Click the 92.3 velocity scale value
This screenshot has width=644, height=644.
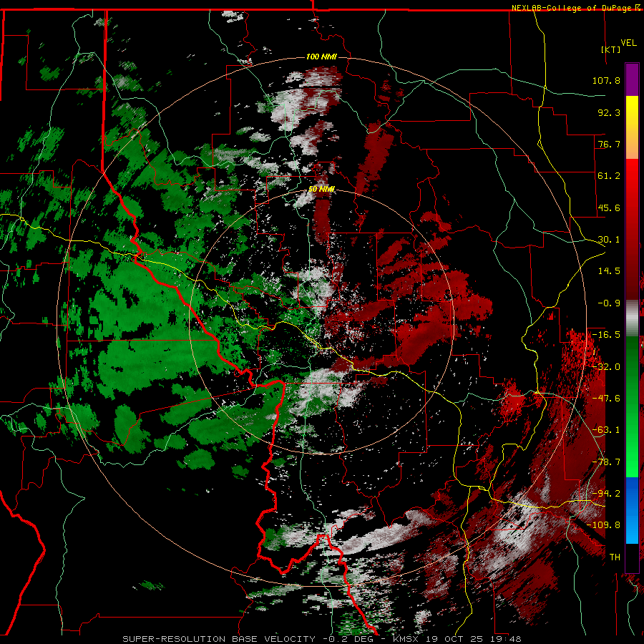tap(609, 112)
